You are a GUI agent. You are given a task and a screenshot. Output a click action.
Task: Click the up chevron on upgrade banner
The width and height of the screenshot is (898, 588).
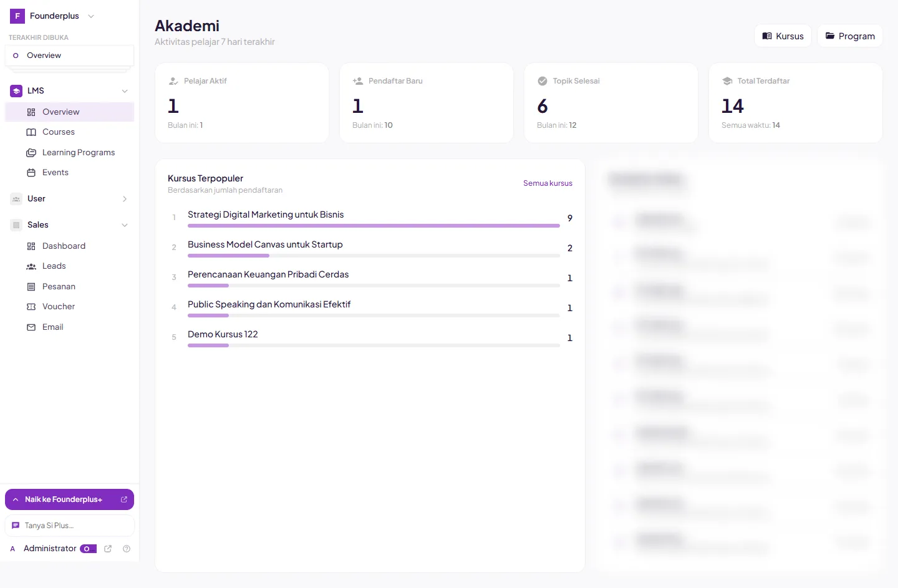tap(16, 499)
